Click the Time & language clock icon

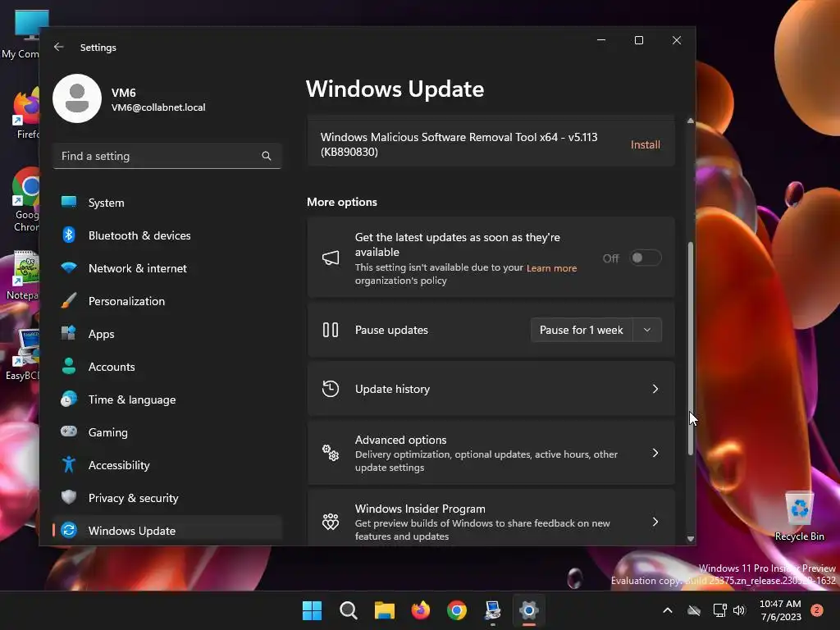tap(69, 399)
